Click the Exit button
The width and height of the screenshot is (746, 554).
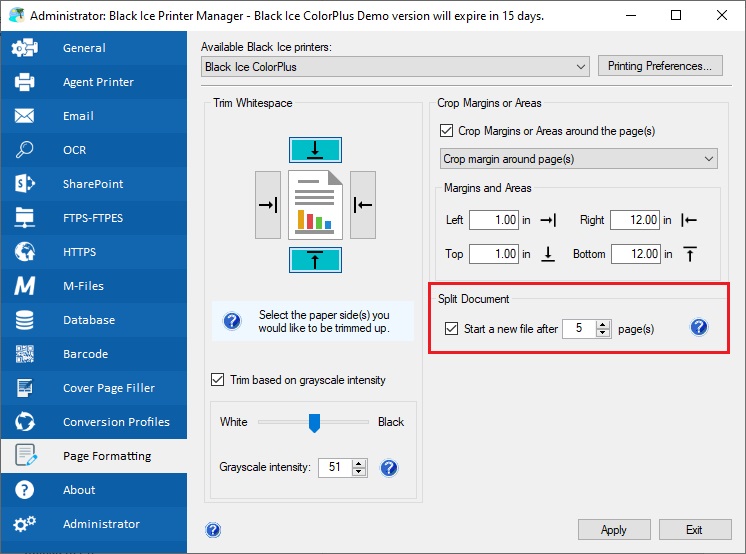pyautogui.click(x=695, y=530)
